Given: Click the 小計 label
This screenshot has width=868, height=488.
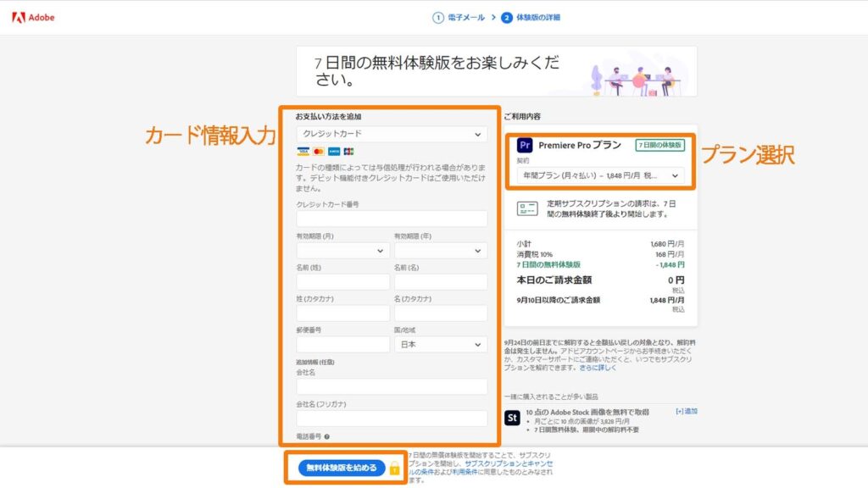Looking at the screenshot, I should pos(524,243).
